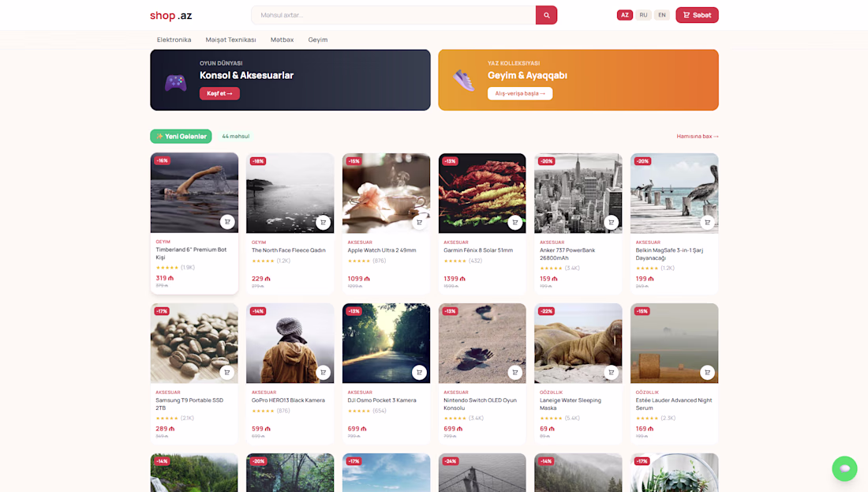Click the -22% badge on Laneige card
The height and width of the screenshot is (492, 868).
click(546, 311)
